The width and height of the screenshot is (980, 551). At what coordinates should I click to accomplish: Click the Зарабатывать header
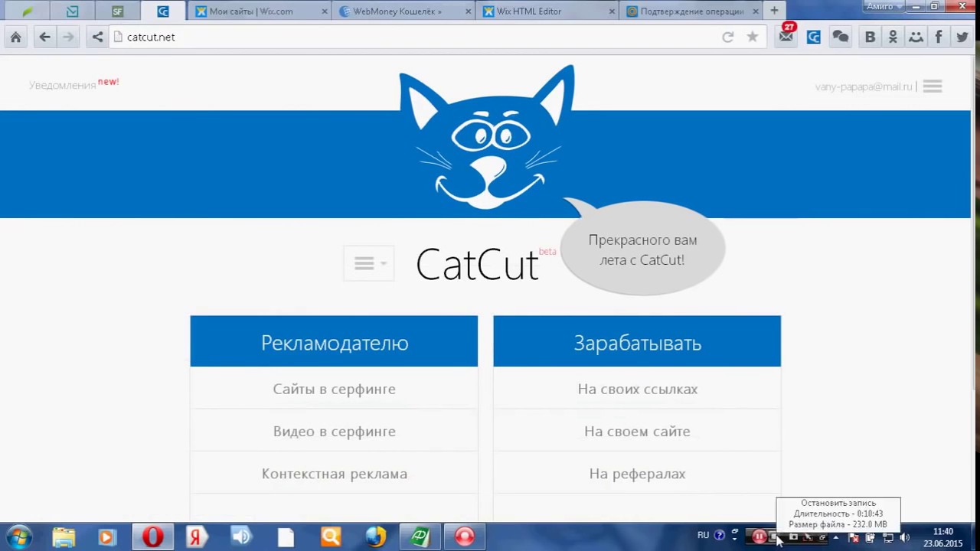(x=637, y=342)
